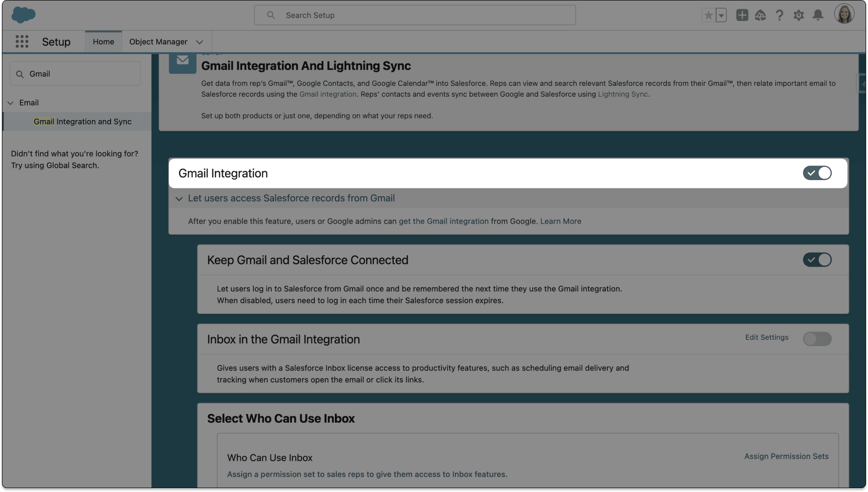Click the Inbox in the Gmail Integration heading
Viewport: 868px width, 492px height.
click(284, 339)
